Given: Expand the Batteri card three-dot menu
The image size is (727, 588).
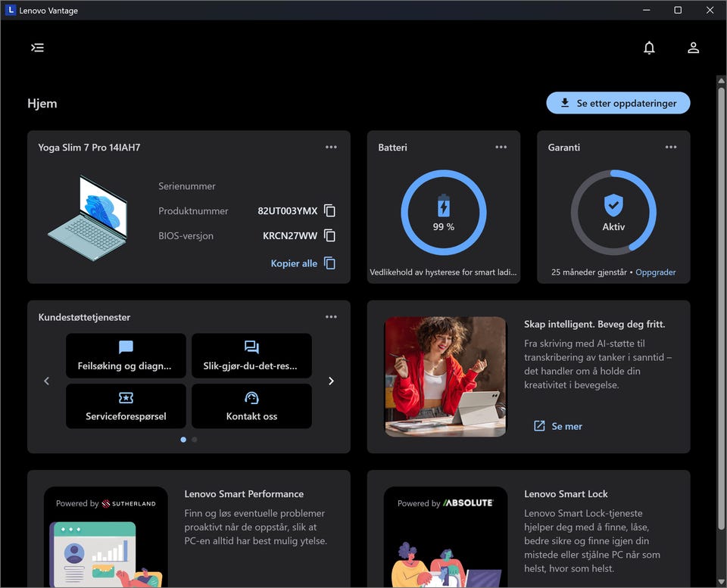Looking at the screenshot, I should click(501, 148).
